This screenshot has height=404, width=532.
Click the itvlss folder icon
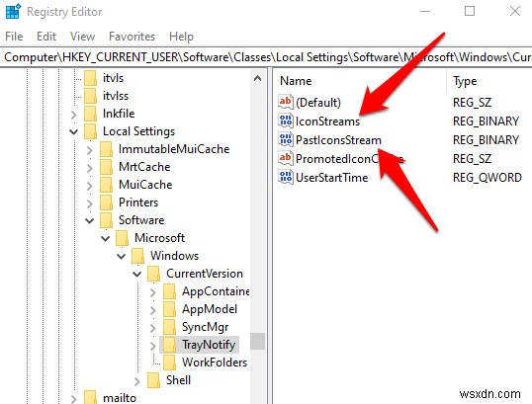click(90, 96)
